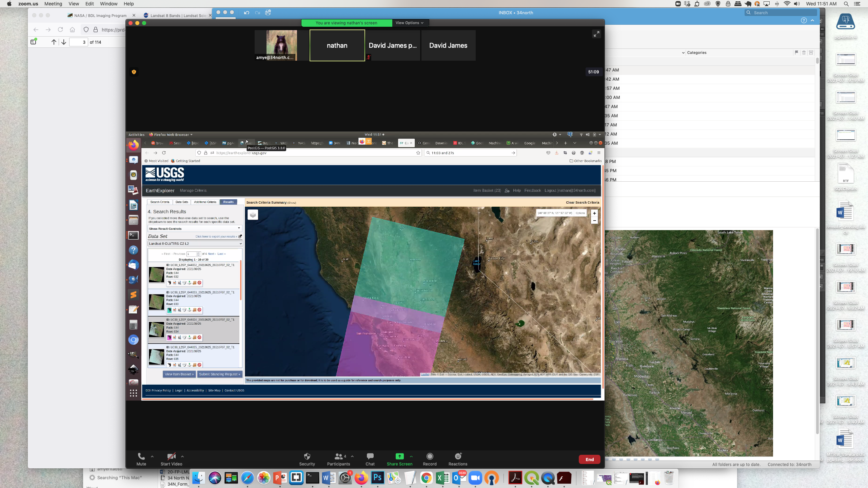Click Submit Standing Request button
This screenshot has height=488, width=868.
point(219,374)
